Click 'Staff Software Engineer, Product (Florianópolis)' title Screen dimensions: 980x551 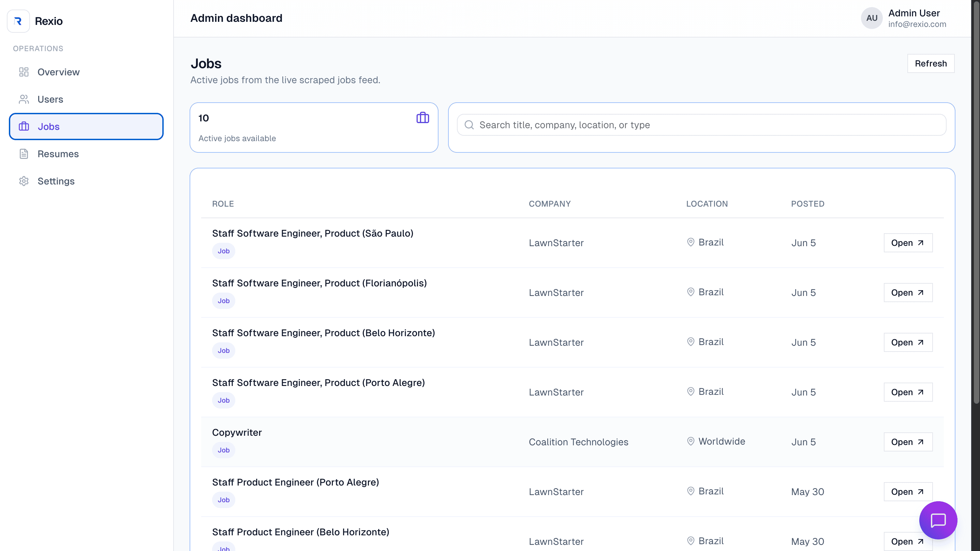click(320, 283)
